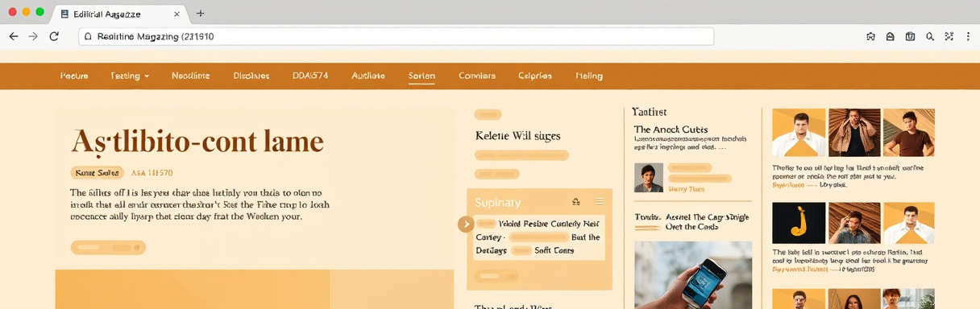Click the Supinary panel title
Image resolution: width=980 pixels, height=309 pixels.
497,203
